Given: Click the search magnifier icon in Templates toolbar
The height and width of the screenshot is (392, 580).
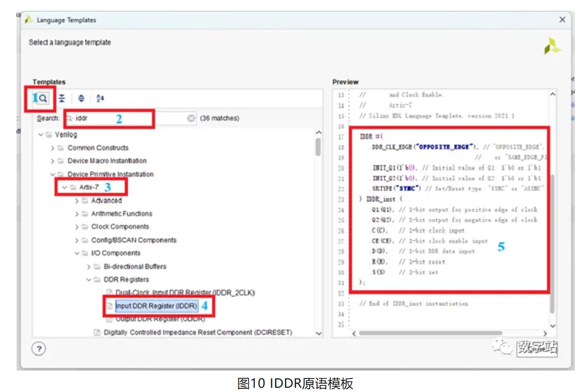Looking at the screenshot, I should pyautogui.click(x=42, y=98).
